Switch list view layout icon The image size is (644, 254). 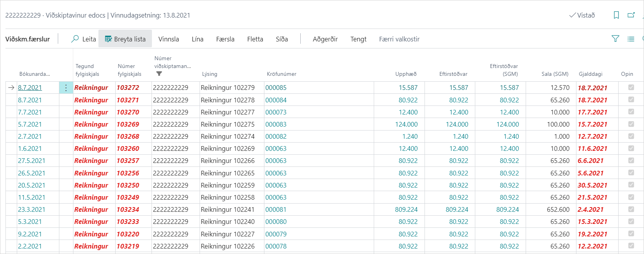tap(631, 39)
